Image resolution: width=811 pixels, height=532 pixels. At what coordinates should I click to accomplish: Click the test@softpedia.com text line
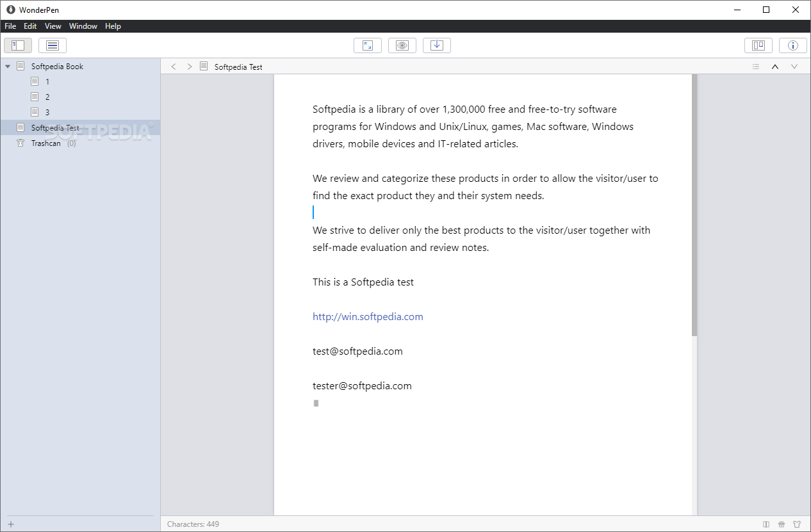(x=357, y=351)
